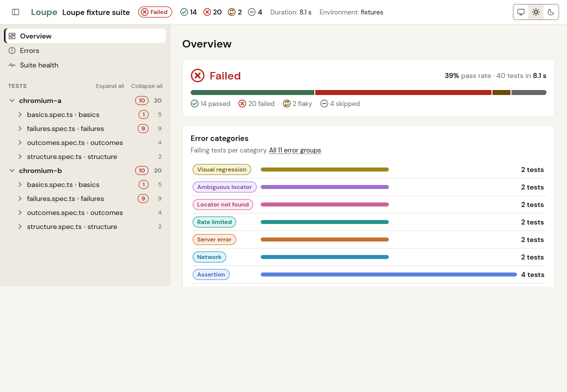Click the brown flaky segment of result bar
Viewport: 567px width, 392px height.
click(501, 92)
